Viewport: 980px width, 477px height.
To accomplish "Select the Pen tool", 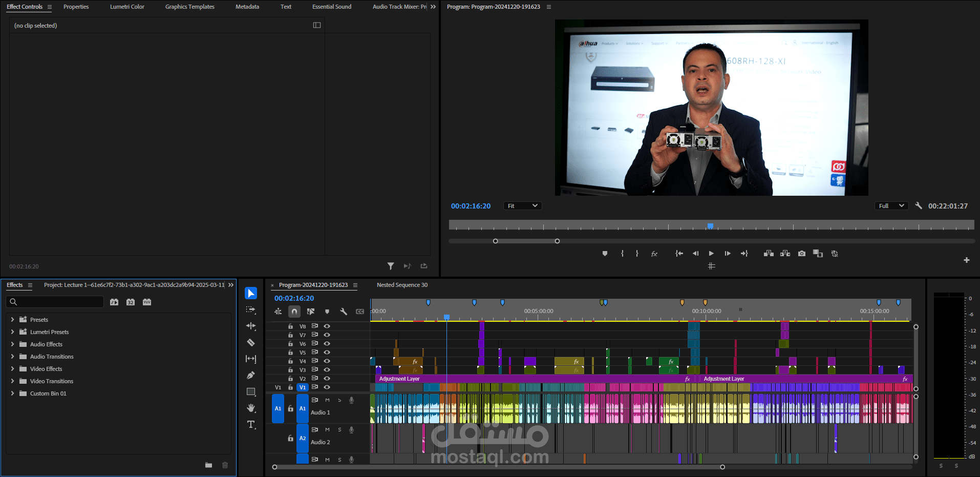I will pos(251,375).
